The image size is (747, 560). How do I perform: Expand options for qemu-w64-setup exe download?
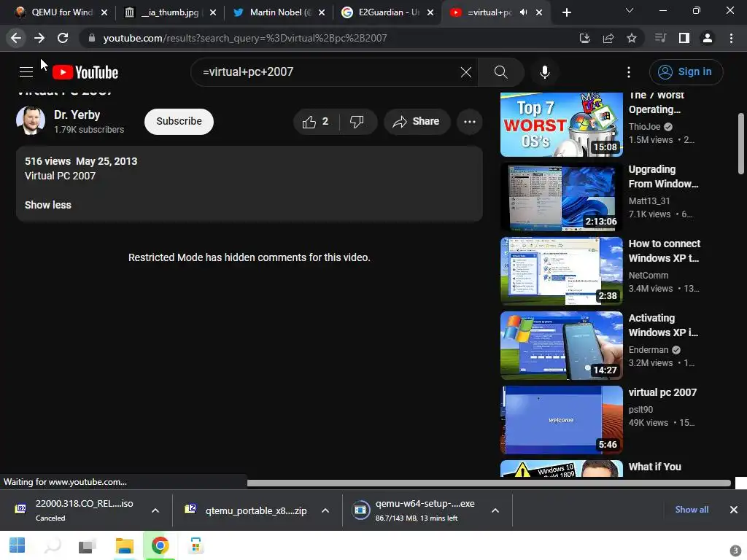495,510
